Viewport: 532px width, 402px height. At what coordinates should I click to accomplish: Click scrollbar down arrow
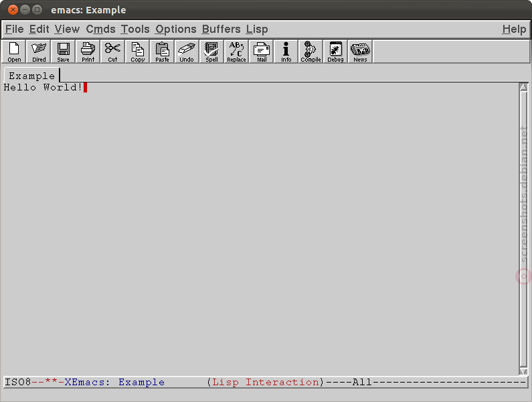523,371
